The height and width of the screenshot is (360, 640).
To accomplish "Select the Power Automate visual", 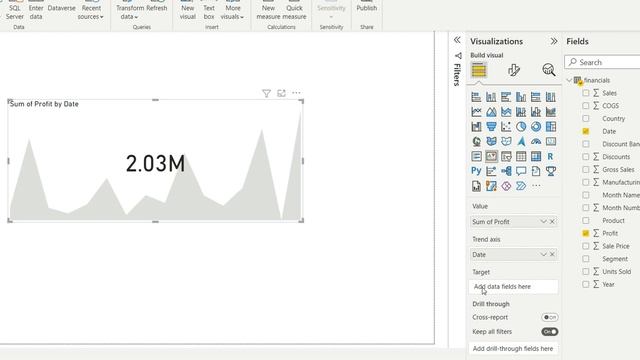I will (521, 186).
